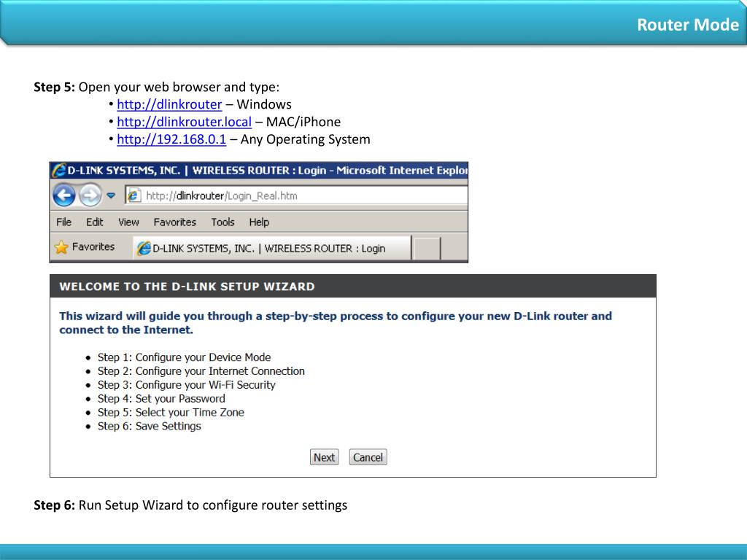Open a new blank browser tab
Image resolution: width=747 pixels, height=560 pixels.
tap(426, 249)
